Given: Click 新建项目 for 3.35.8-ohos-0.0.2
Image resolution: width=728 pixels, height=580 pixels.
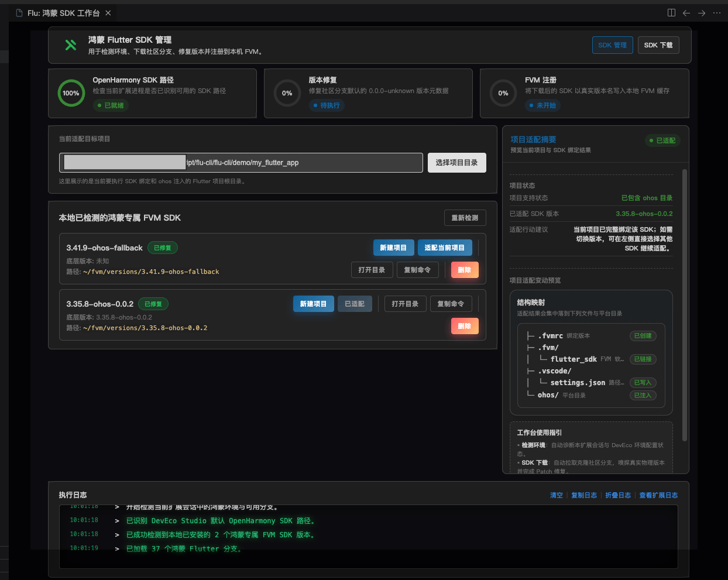Looking at the screenshot, I should 313,304.
